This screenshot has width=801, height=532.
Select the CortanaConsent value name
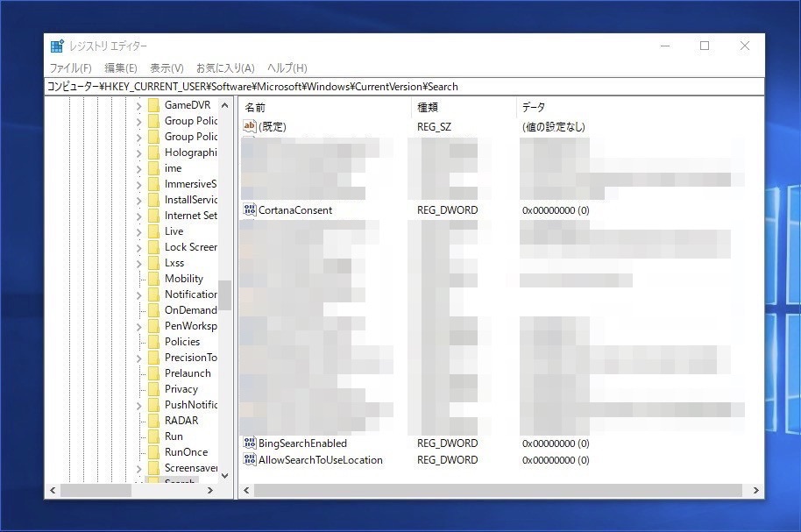coord(295,210)
